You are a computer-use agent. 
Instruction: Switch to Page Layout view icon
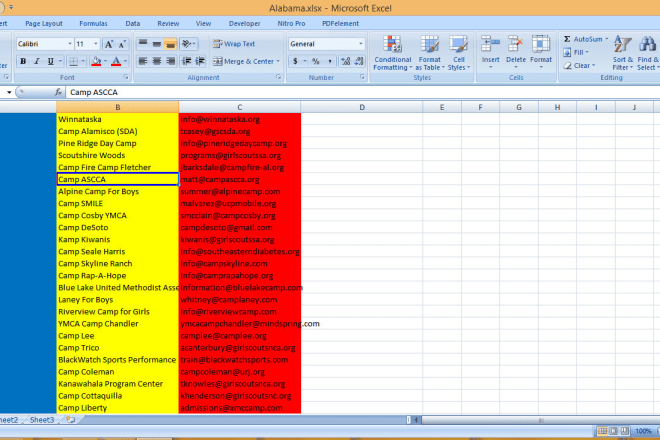point(614,431)
